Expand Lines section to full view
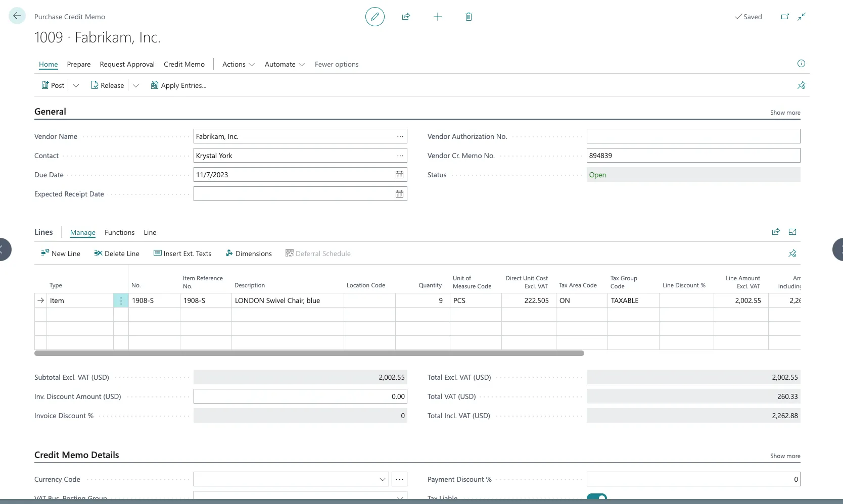The height and width of the screenshot is (504, 843). (792, 232)
